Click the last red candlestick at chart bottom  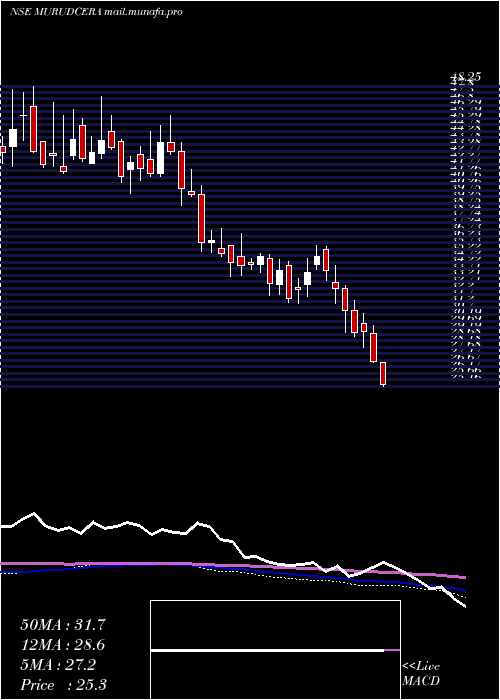(x=383, y=374)
